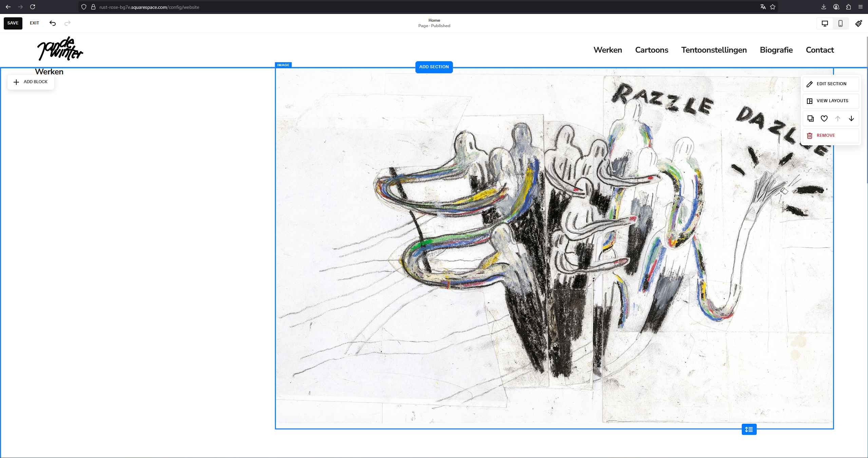Viewport: 868px width, 458px height.
Task: Undo the last edit
Action: pos(53,23)
